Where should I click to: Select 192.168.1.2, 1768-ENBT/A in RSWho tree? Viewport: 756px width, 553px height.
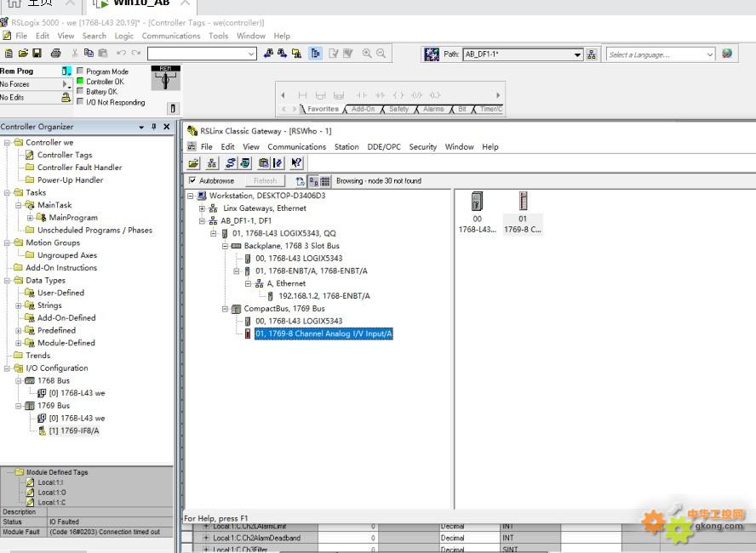point(324,296)
